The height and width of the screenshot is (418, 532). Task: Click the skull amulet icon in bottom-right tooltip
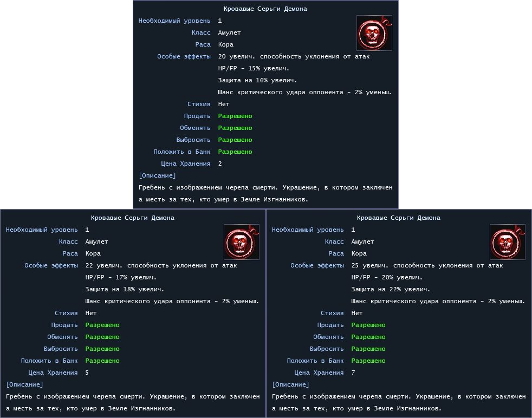508,242
